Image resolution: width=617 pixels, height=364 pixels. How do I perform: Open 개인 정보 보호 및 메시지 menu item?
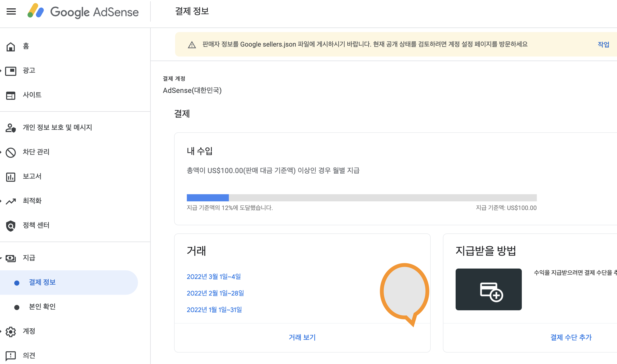point(57,128)
